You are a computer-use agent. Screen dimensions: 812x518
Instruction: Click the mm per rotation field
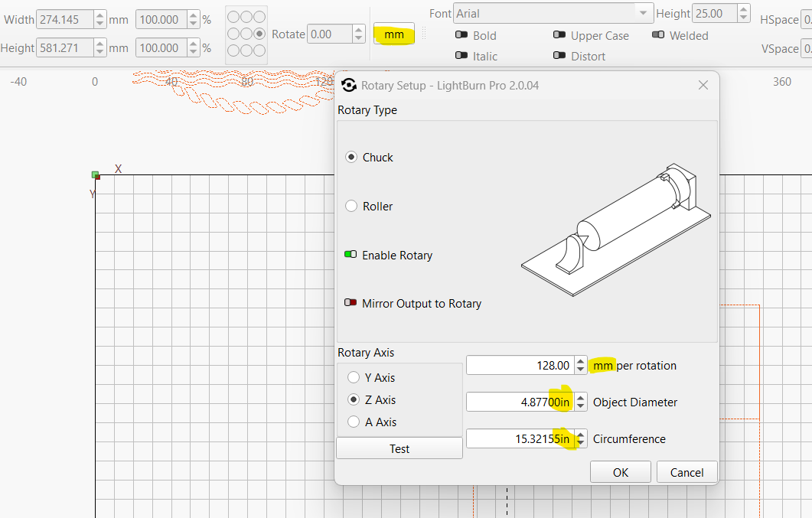[519, 366]
